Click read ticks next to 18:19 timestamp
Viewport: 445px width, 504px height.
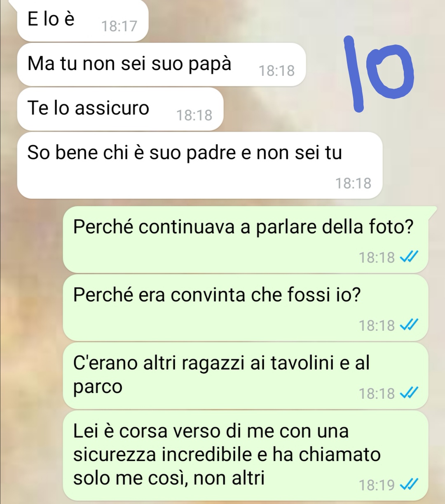tap(409, 485)
